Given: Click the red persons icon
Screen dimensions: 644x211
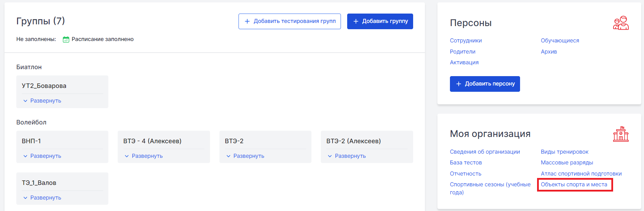Looking at the screenshot, I should pos(621,23).
